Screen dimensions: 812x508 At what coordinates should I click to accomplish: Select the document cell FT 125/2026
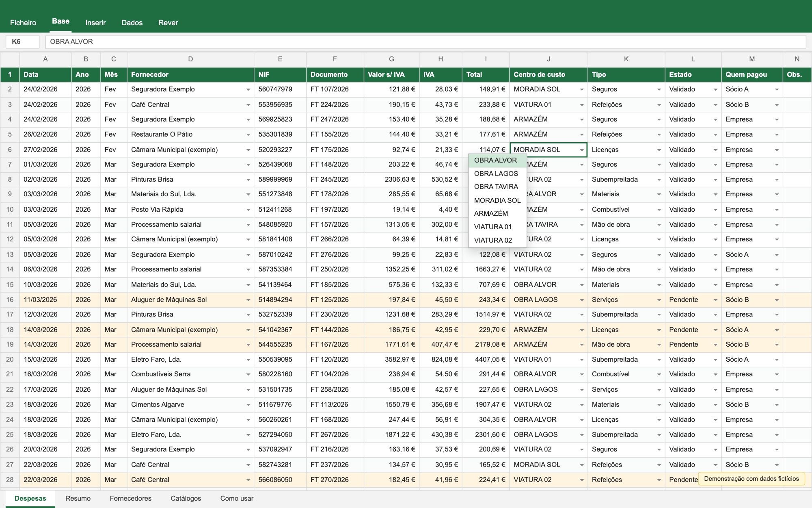(x=335, y=300)
